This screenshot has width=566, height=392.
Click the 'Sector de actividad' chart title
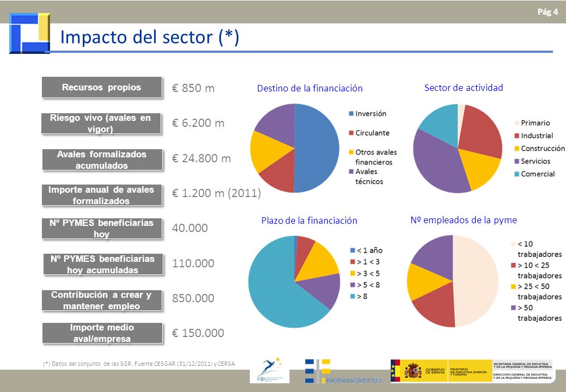pos(464,88)
